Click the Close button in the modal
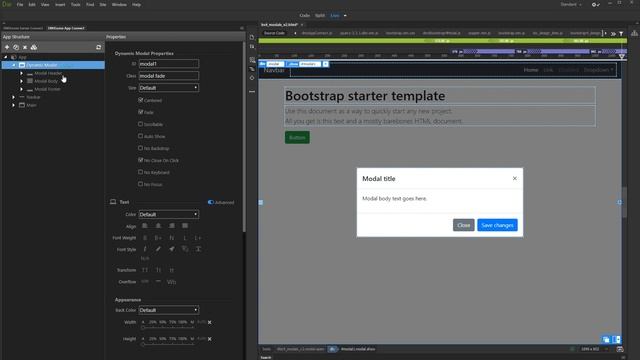This screenshot has width=640, height=360. [464, 225]
